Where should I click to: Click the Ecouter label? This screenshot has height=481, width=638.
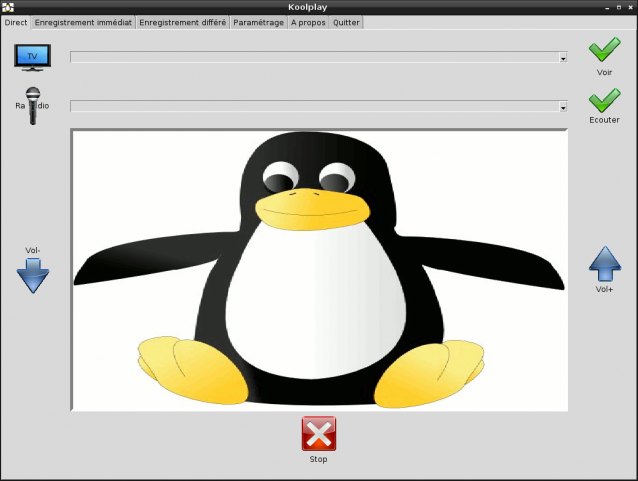(x=605, y=120)
